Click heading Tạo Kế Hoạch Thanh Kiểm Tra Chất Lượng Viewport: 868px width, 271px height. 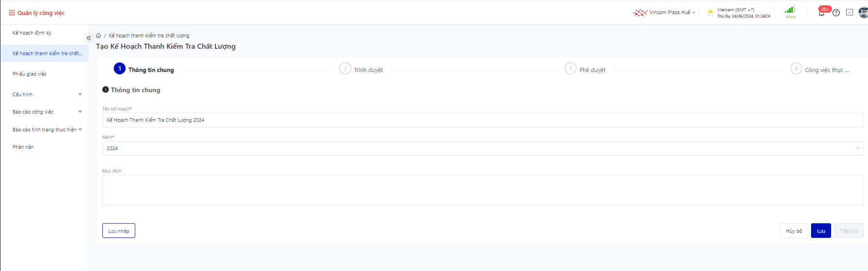click(x=165, y=46)
